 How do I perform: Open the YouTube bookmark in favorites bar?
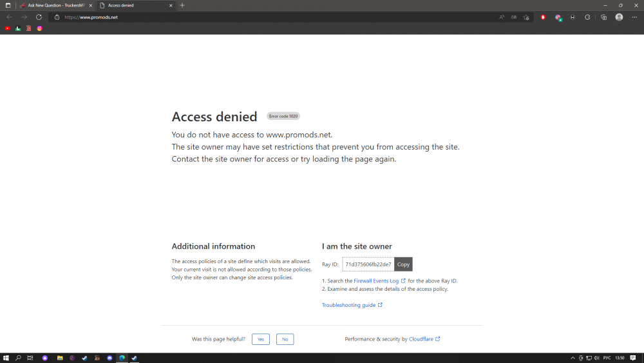pyautogui.click(x=7, y=28)
